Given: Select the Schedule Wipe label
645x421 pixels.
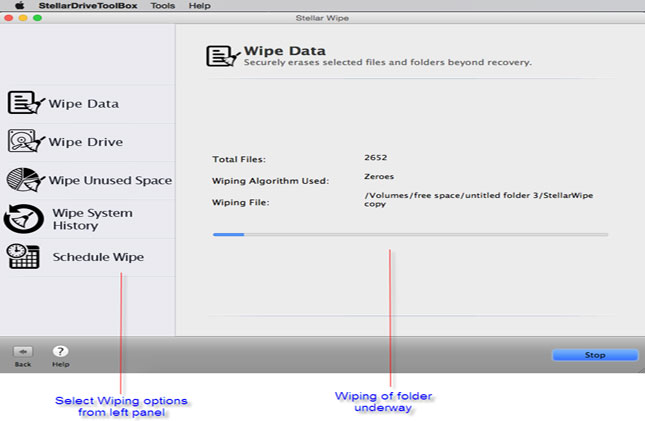Looking at the screenshot, I should (98, 257).
